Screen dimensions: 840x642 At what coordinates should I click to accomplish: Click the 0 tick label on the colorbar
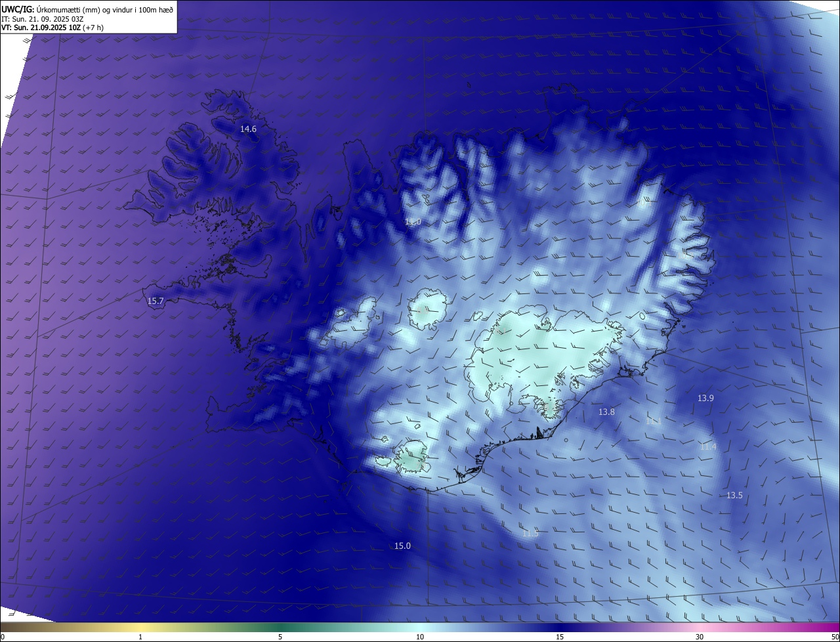(3, 637)
